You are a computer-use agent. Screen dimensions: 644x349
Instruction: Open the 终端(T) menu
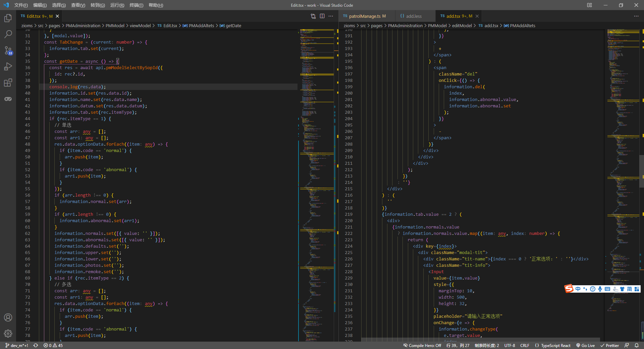[136, 5]
